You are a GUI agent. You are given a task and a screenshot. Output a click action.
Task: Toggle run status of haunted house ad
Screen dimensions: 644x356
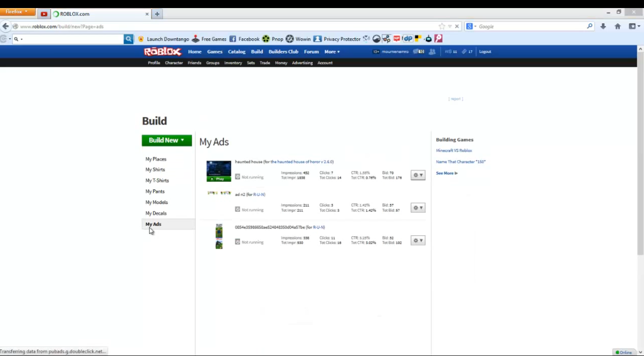point(238,177)
